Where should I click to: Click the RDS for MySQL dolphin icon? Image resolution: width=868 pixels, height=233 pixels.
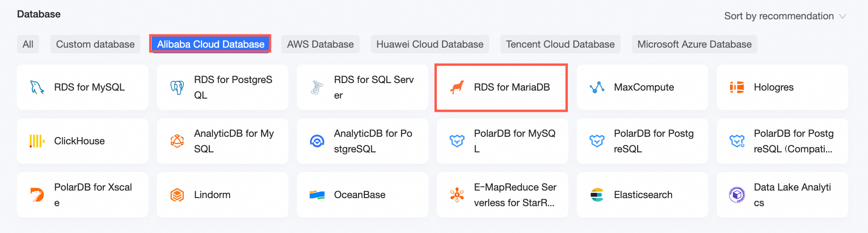point(37,87)
